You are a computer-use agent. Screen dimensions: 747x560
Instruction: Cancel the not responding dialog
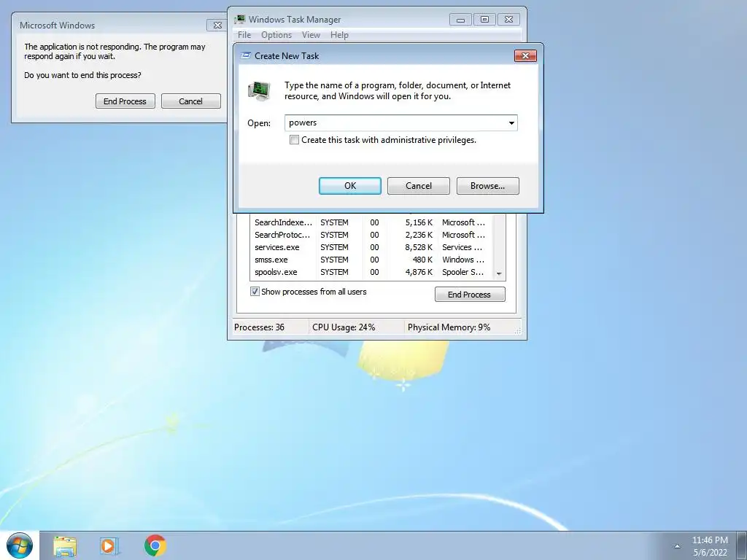190,101
